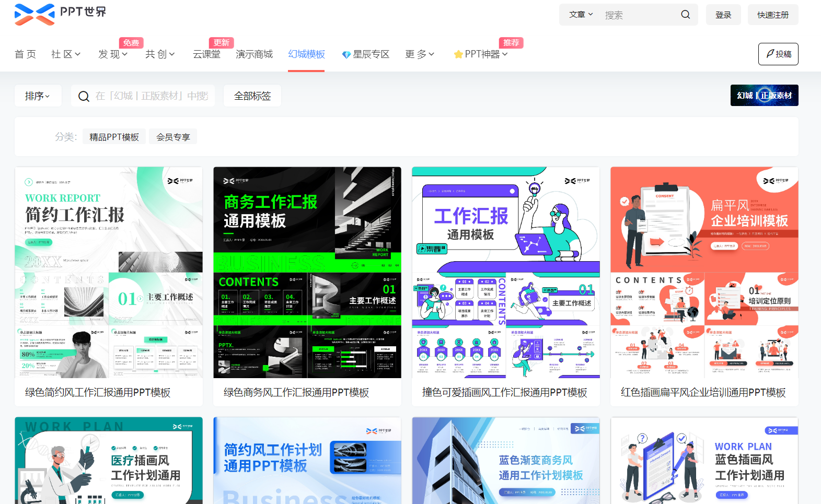Screen dimensions: 821x504
Task: Click the 推荐 badge above PPT神器
Action: pyautogui.click(x=511, y=43)
